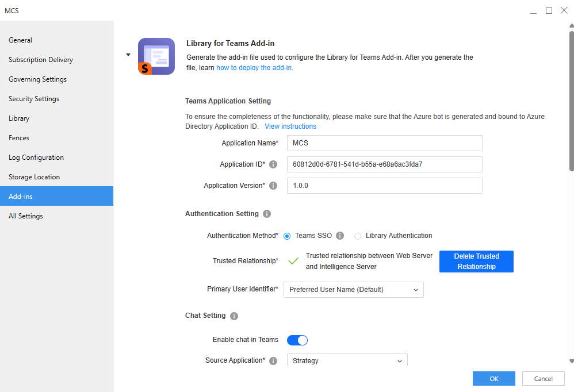Open the Source Application dropdown
The height and width of the screenshot is (392, 574).
click(346, 361)
